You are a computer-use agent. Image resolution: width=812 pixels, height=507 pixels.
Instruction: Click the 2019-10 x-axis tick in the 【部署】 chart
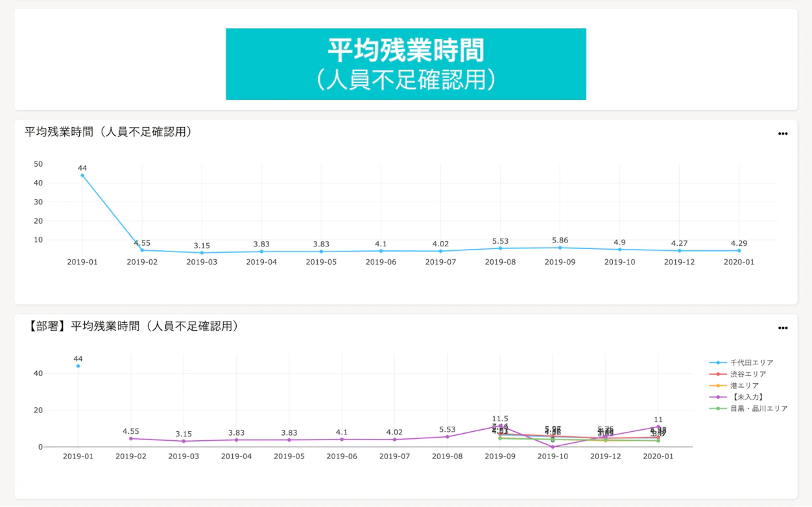click(553, 456)
